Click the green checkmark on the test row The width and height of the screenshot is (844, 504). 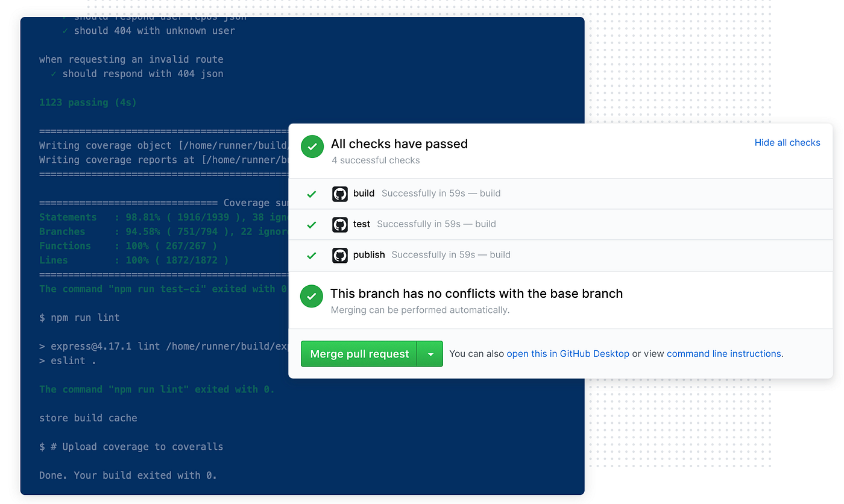[311, 224]
